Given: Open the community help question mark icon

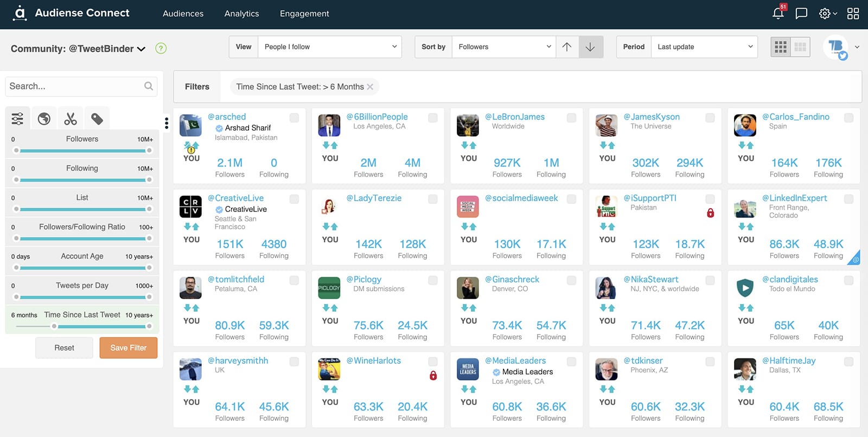Looking at the screenshot, I should pos(161,48).
